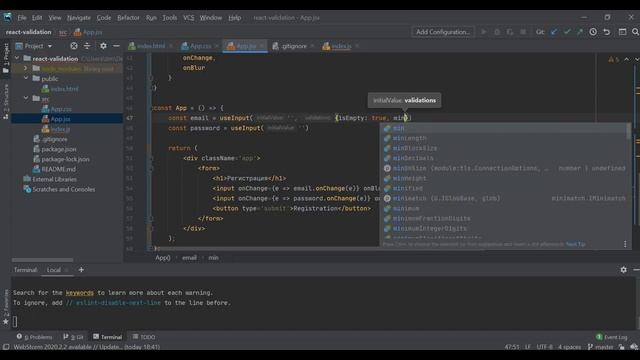The height and width of the screenshot is (360, 640).
Task: Open the VCS menu
Action: click(188, 18)
